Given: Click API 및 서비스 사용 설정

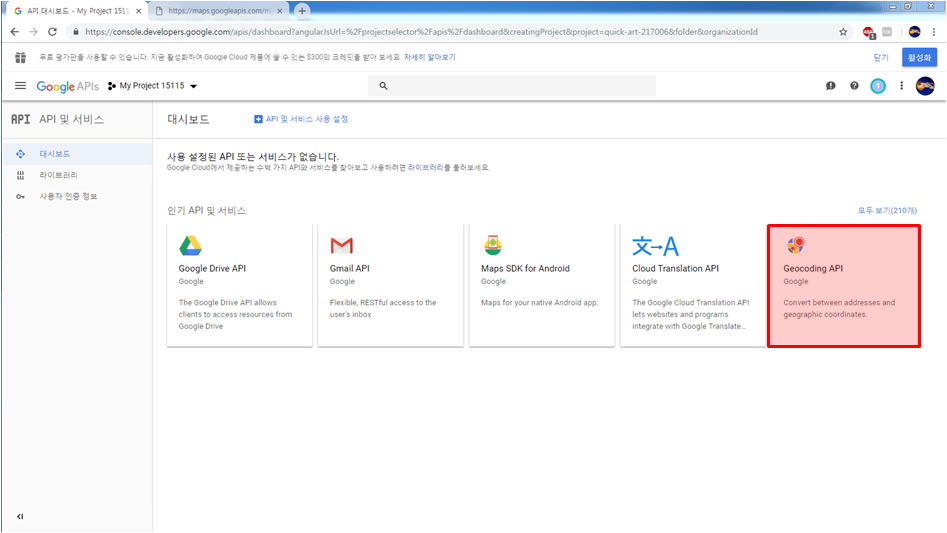Looking at the screenshot, I should (301, 119).
